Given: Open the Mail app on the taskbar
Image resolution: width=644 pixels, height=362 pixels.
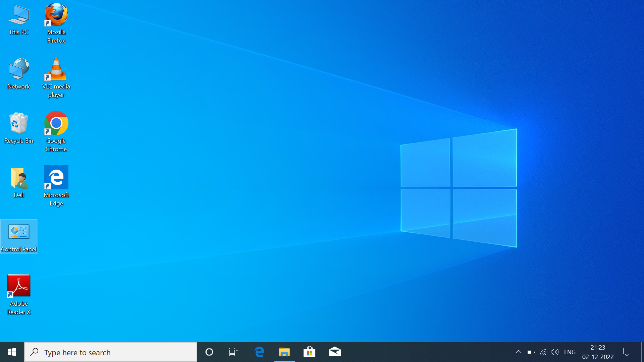Looking at the screenshot, I should point(334,352).
